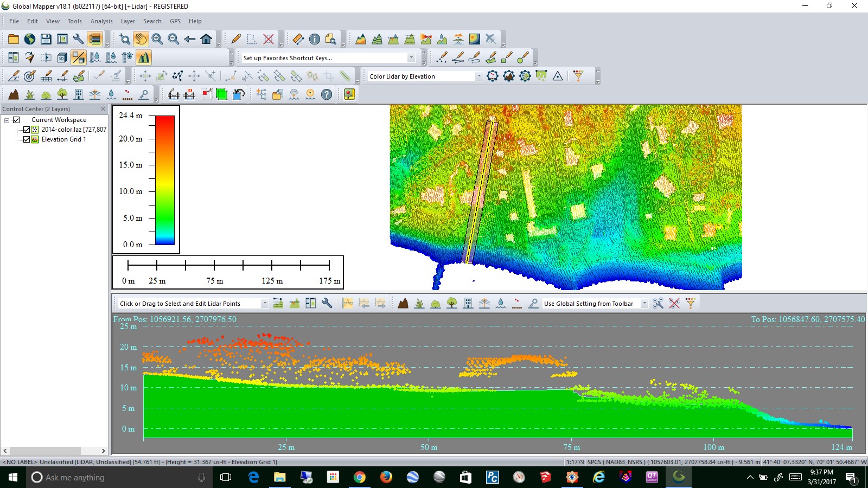
Task: Click the Help question mark icon
Action: [327, 94]
